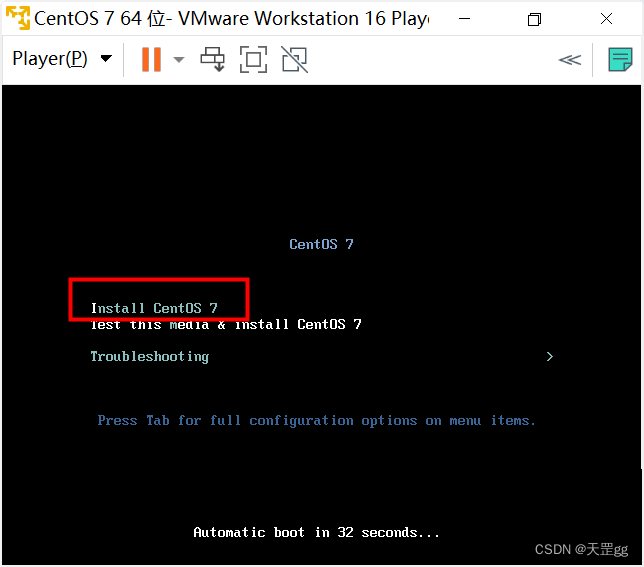Image resolution: width=644 pixels, height=567 pixels.
Task: Close the VMware Player window
Action: pyautogui.click(x=606, y=19)
